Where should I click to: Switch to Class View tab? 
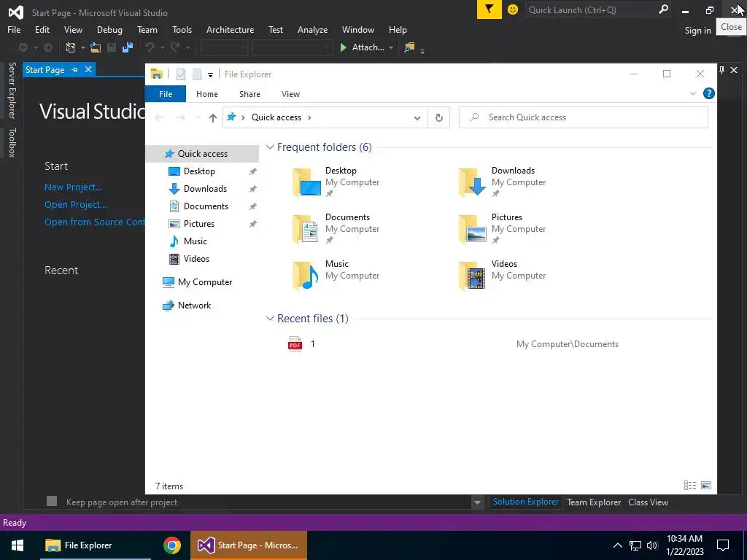click(648, 502)
